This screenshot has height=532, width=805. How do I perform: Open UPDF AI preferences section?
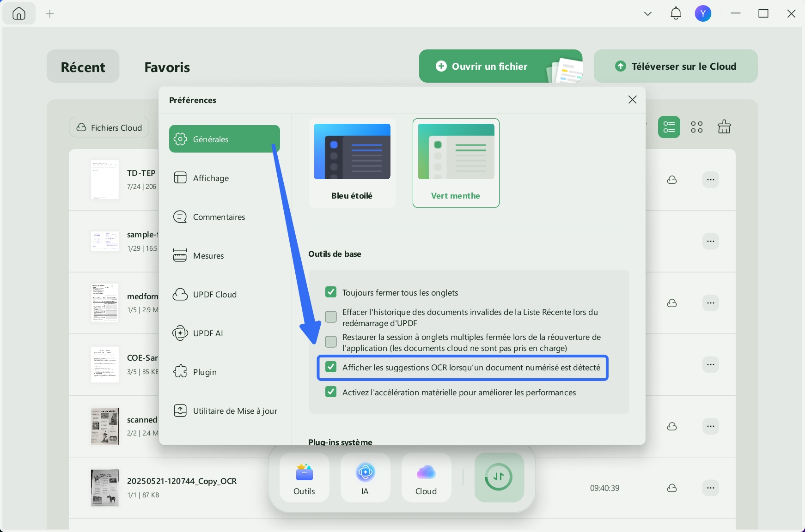click(225, 333)
